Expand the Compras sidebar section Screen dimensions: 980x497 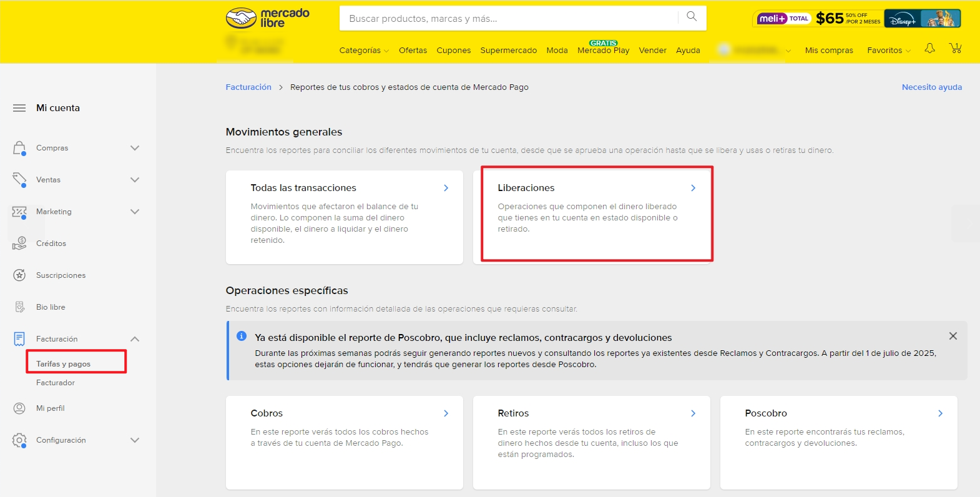coord(134,148)
